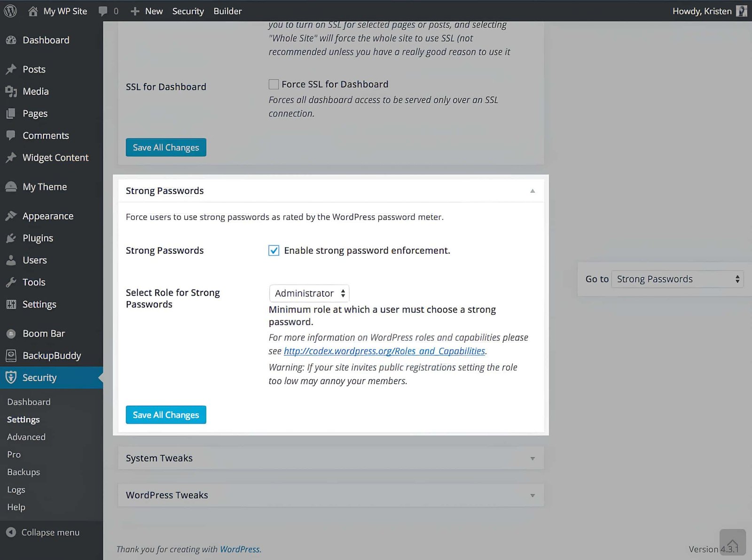Select the Users icon in the sidebar
This screenshot has height=560, width=752.
click(11, 260)
